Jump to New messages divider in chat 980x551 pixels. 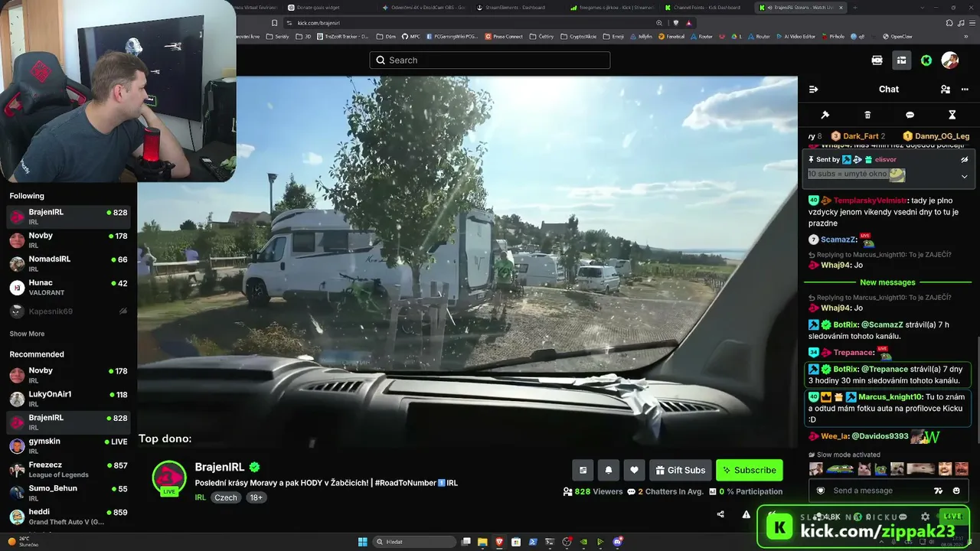(887, 282)
